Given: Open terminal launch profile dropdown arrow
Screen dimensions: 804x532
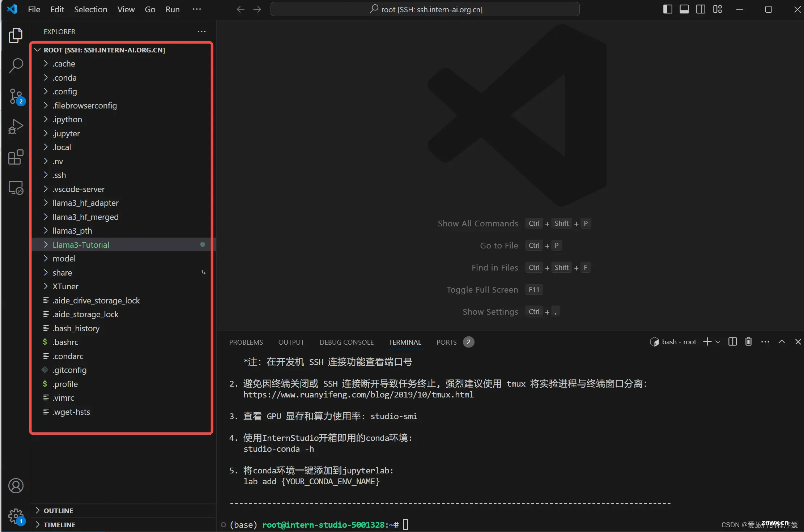Looking at the screenshot, I should coord(718,342).
